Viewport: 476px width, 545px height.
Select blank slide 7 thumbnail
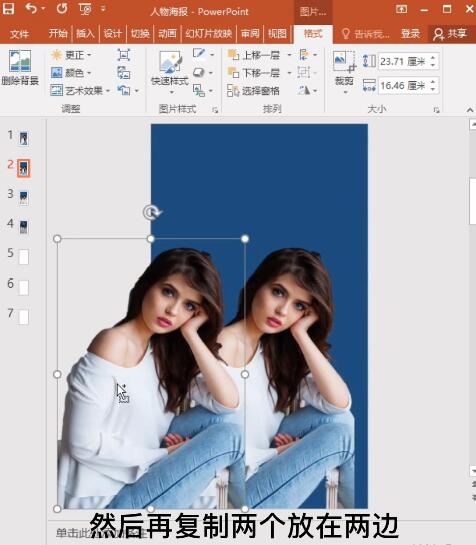(24, 317)
